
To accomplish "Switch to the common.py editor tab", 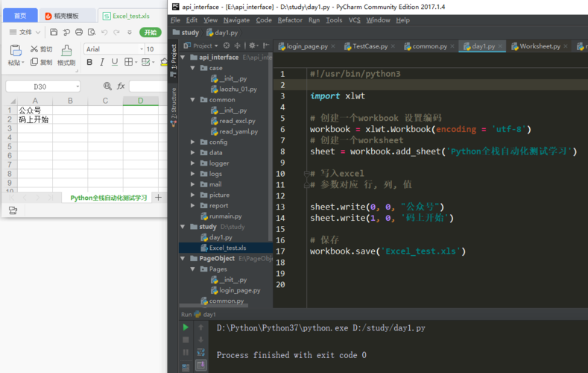I will [429, 46].
